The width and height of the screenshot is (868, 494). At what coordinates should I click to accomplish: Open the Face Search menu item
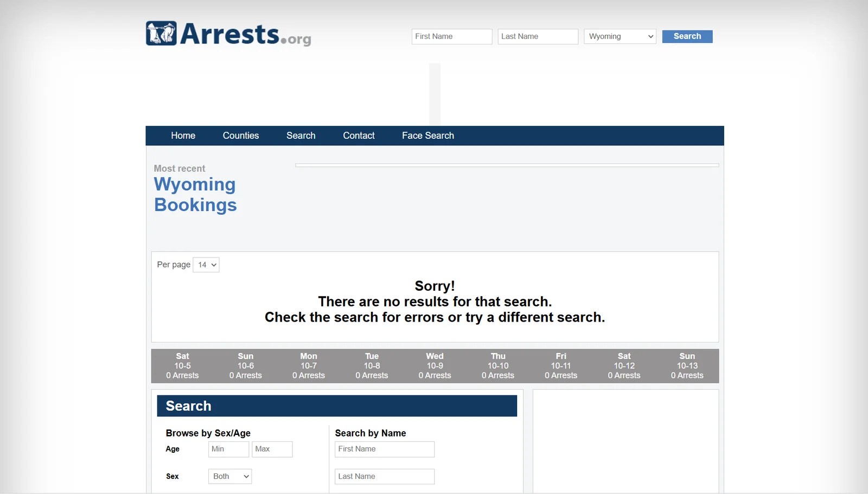(428, 136)
